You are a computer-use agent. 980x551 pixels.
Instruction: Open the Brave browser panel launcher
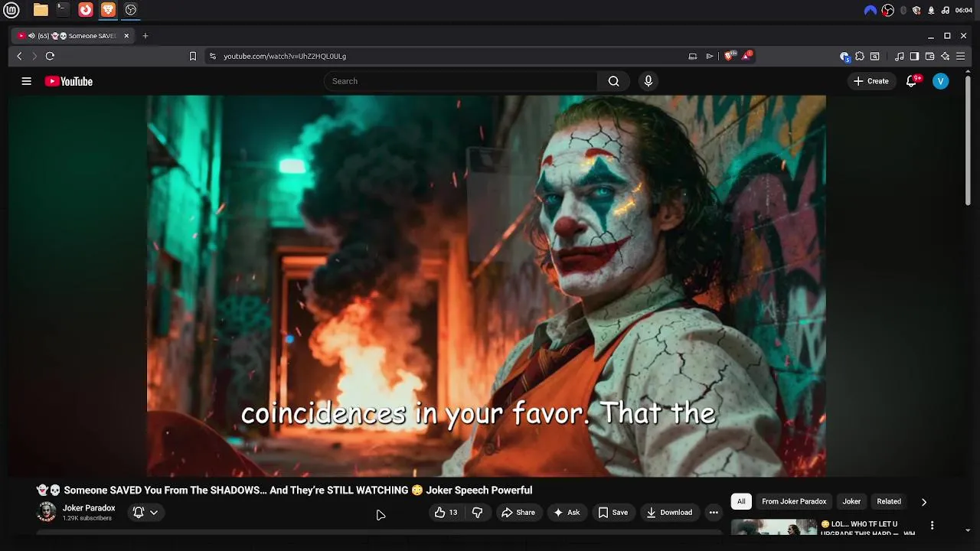point(108,10)
